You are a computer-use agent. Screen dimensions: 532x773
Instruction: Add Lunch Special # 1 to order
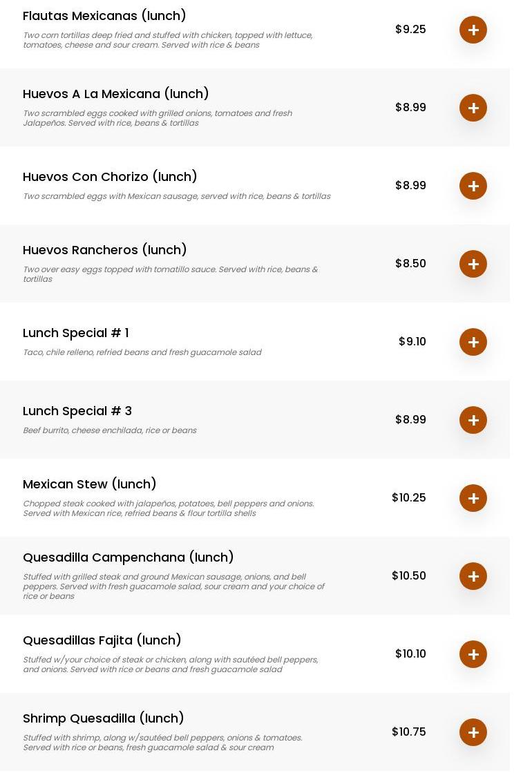[473, 342]
